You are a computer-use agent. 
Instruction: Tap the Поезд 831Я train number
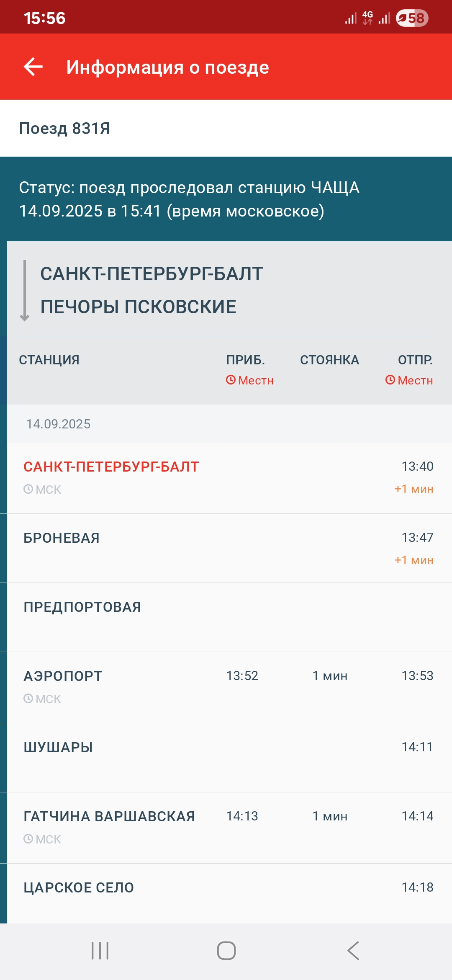[64, 129]
